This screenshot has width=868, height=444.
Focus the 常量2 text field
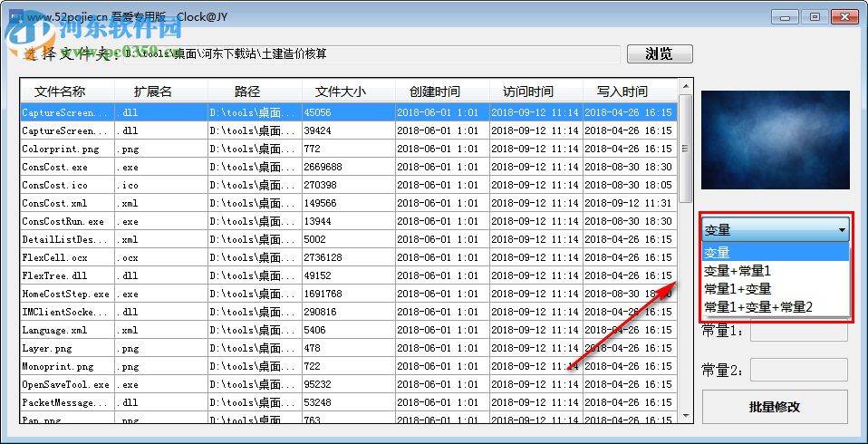799,370
